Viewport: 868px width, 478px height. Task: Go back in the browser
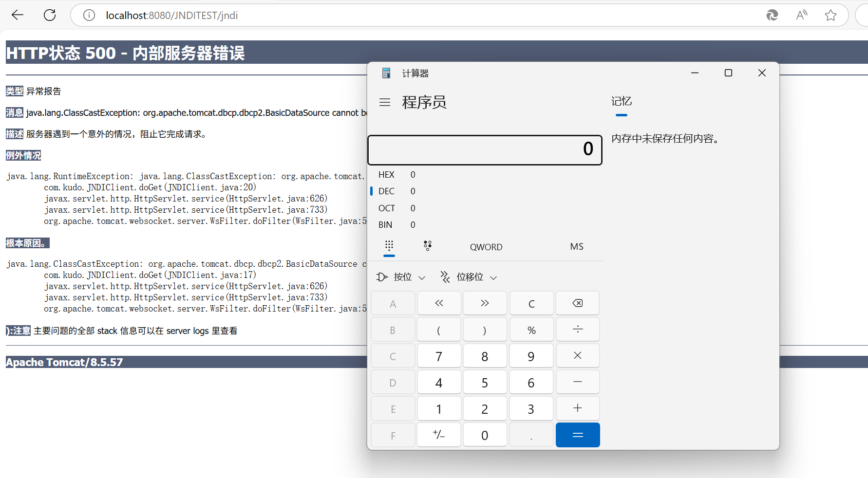coord(18,15)
